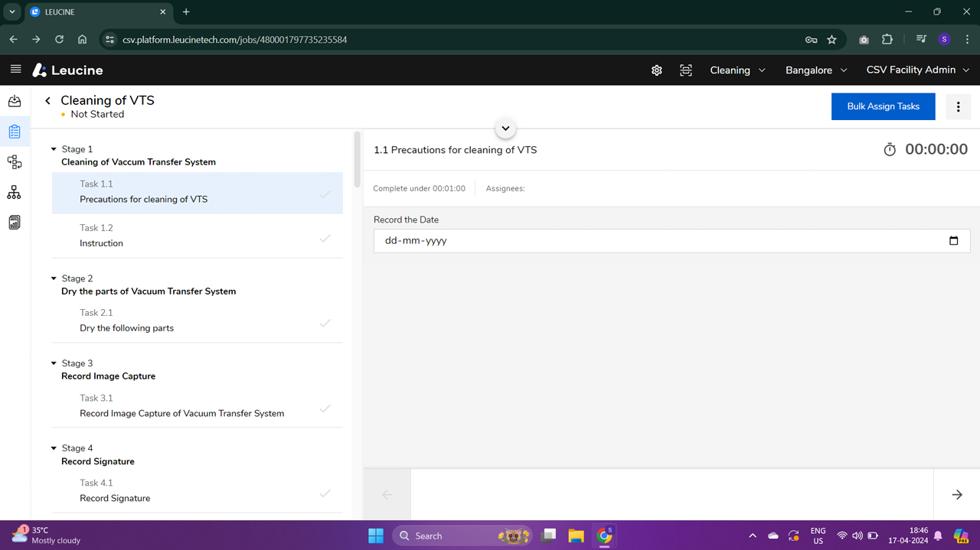Open the saved passwords key icon
Viewport: 980px width, 550px height.
tap(811, 40)
